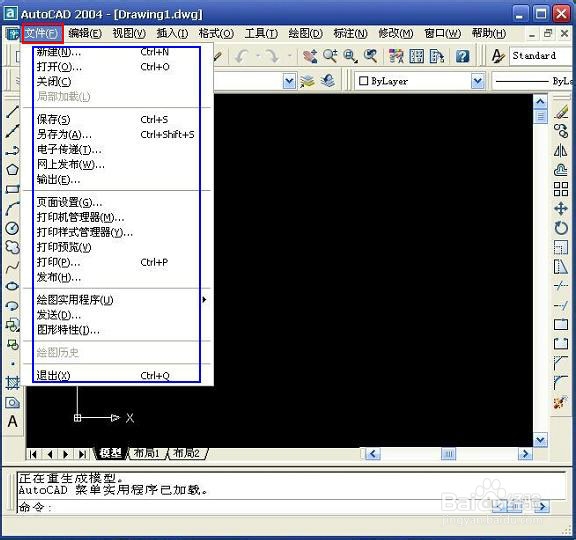Click the Scale tool

tap(561, 247)
